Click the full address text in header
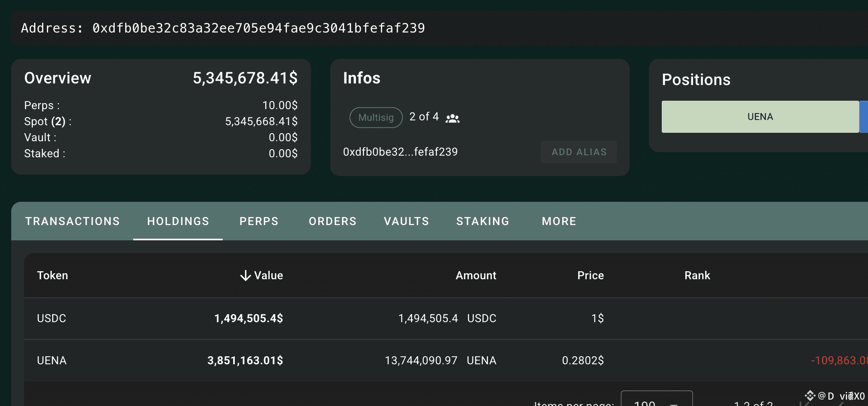This screenshot has height=406, width=868. pyautogui.click(x=258, y=28)
